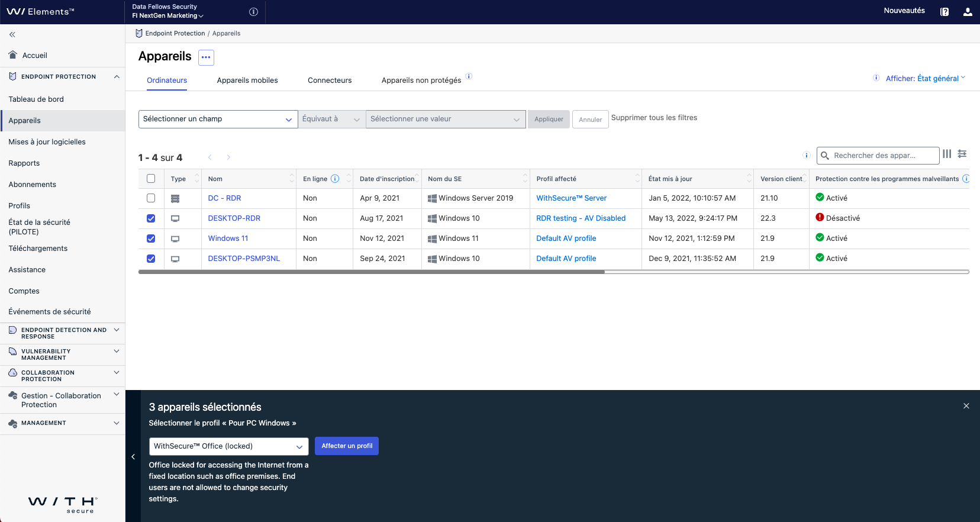
Task: Click the Rechercher des appareils search field
Action: click(878, 156)
